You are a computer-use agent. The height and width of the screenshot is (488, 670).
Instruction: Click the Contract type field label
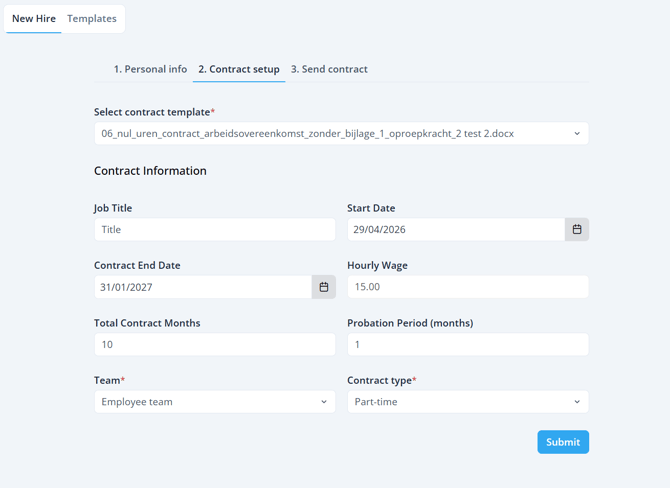click(x=382, y=380)
